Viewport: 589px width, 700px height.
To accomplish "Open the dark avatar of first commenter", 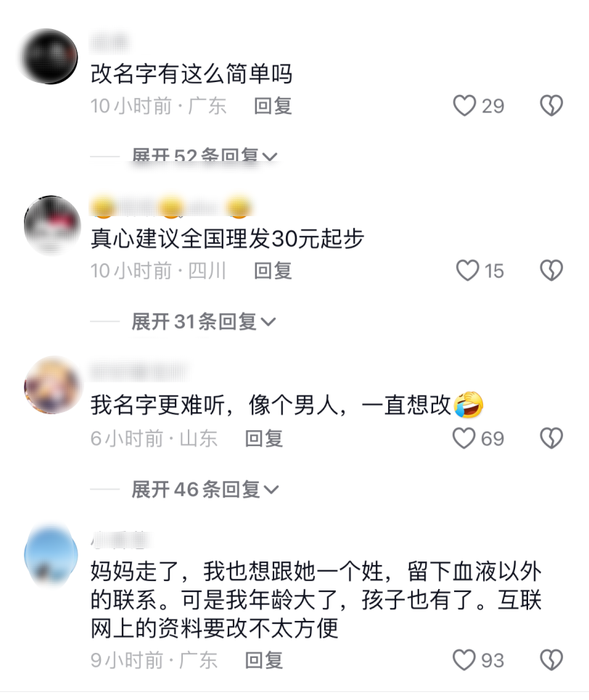I will click(51, 57).
